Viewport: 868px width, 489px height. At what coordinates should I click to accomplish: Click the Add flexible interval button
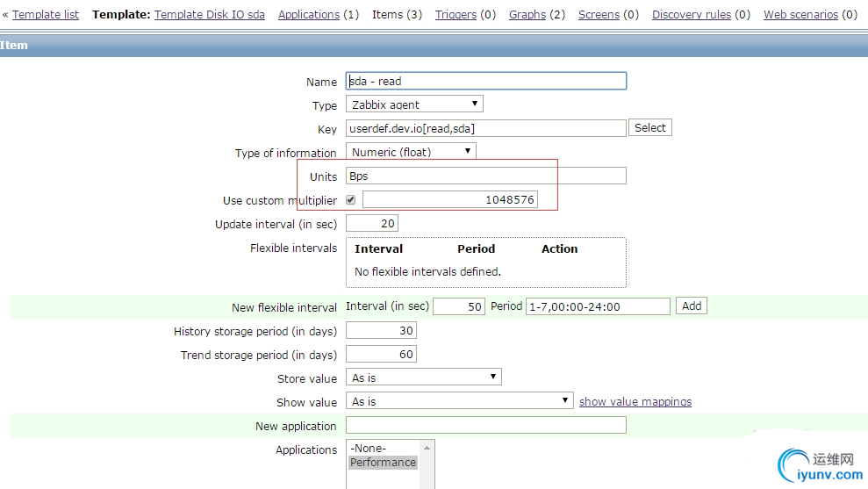[692, 306]
